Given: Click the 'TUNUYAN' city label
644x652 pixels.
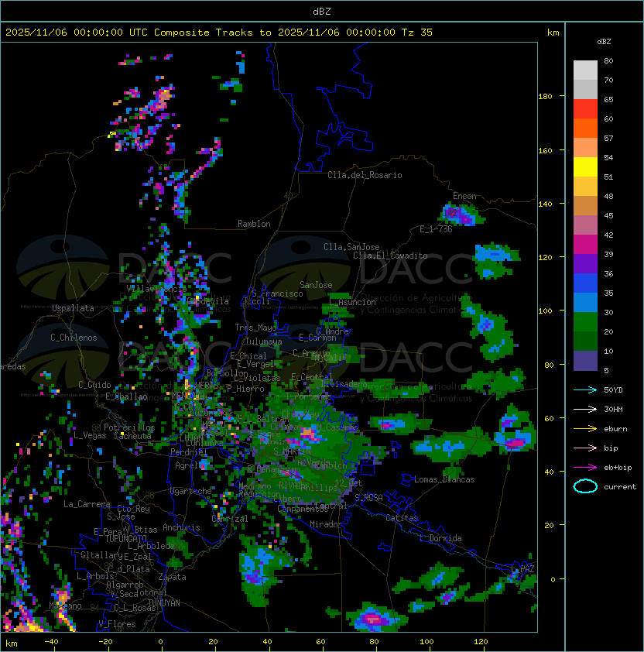Looking at the screenshot, I should click(x=164, y=603).
